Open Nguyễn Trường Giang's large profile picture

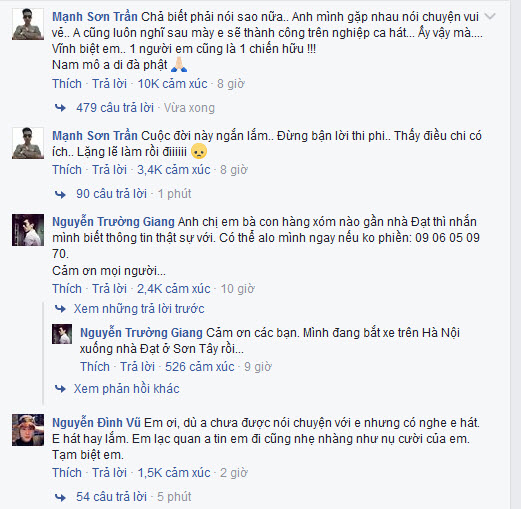[x=28, y=230]
